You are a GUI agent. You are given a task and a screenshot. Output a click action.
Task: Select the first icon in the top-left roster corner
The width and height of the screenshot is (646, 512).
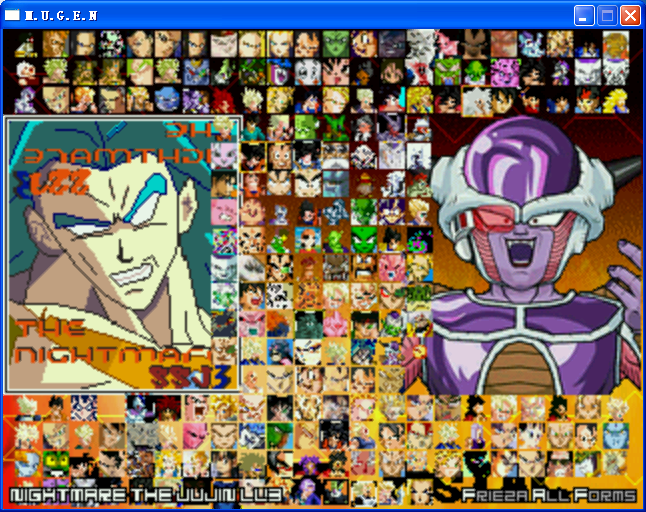click(27, 44)
